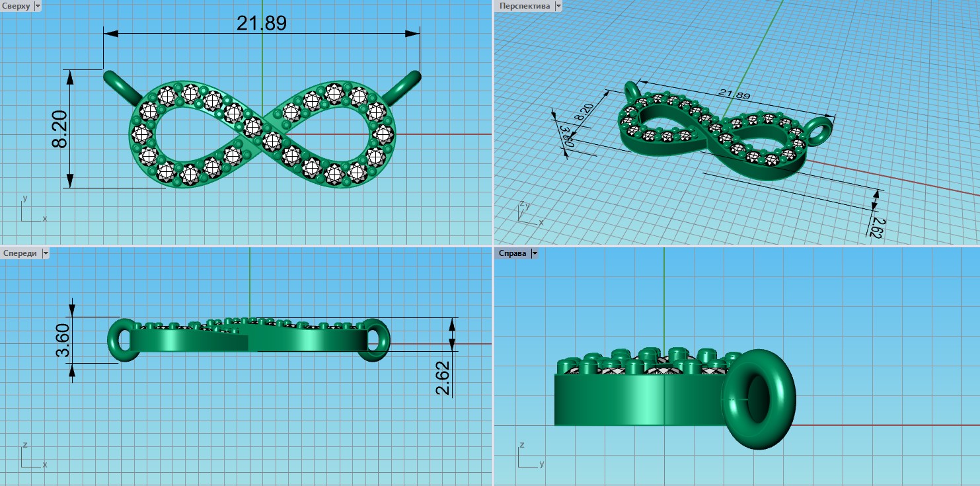This screenshot has width=980, height=486.
Task: Open the Перспектива viewport dropdown arrow
Action: click(559, 6)
